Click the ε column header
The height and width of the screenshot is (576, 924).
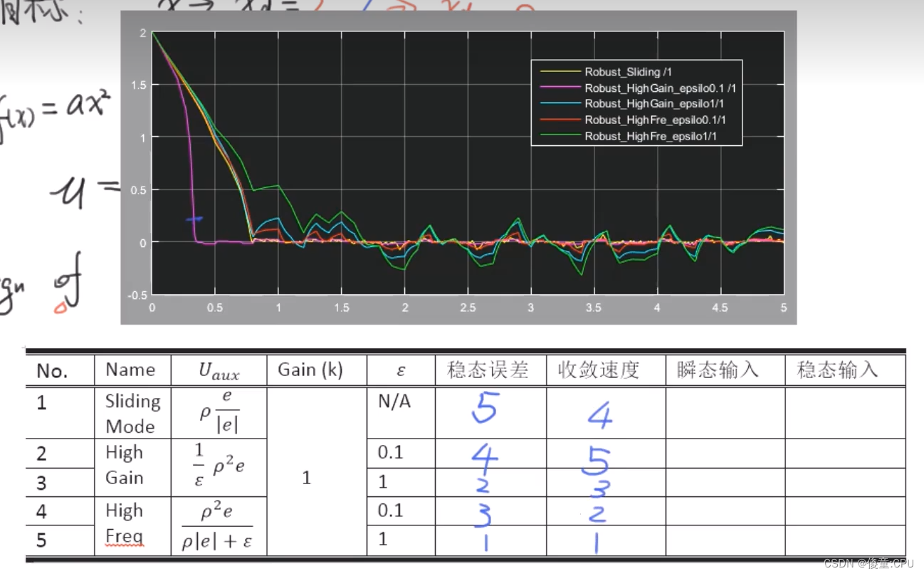pyautogui.click(x=401, y=371)
